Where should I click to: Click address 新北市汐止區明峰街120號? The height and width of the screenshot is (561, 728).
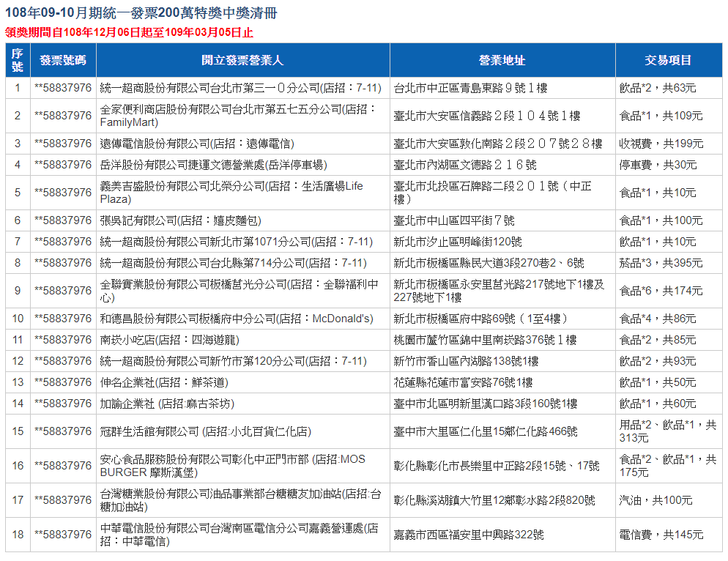click(x=458, y=242)
